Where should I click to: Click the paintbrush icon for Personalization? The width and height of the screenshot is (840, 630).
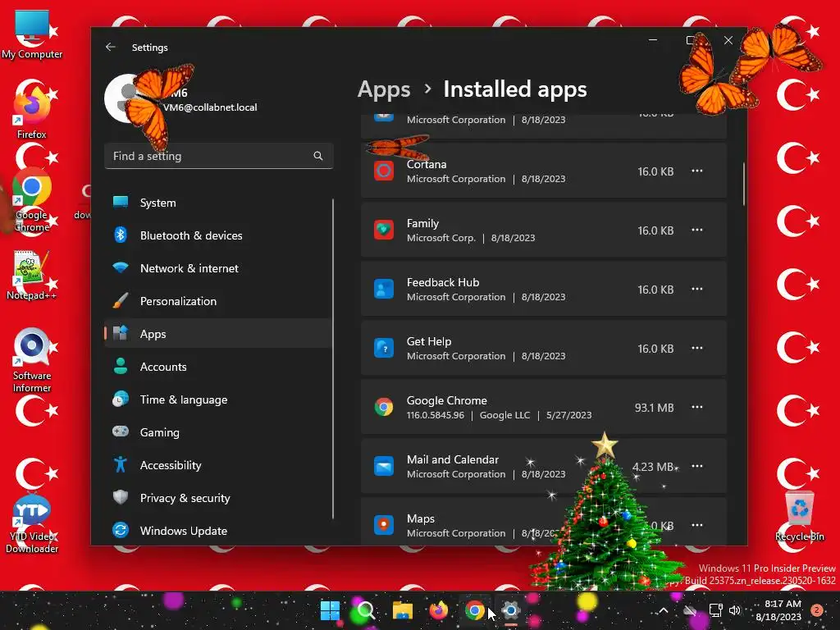click(121, 300)
